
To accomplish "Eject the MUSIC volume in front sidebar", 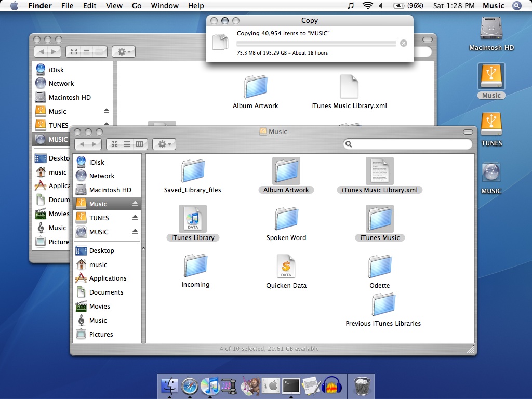I will (x=135, y=232).
